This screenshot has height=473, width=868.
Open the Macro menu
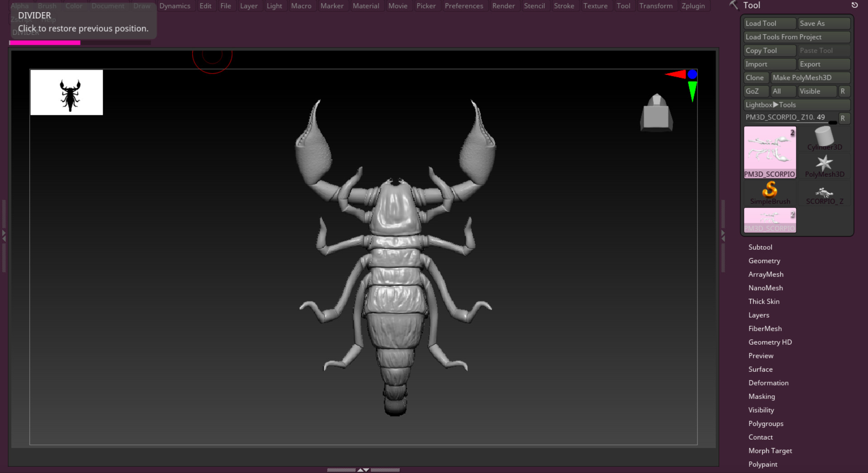(x=301, y=6)
